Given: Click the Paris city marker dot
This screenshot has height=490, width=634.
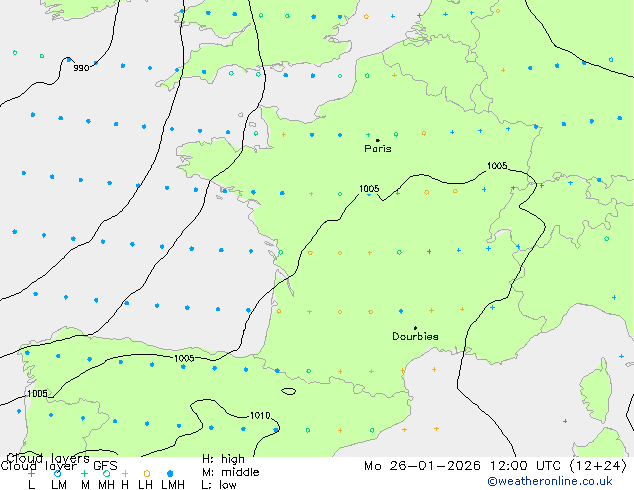Looking at the screenshot, I should pos(378,140).
